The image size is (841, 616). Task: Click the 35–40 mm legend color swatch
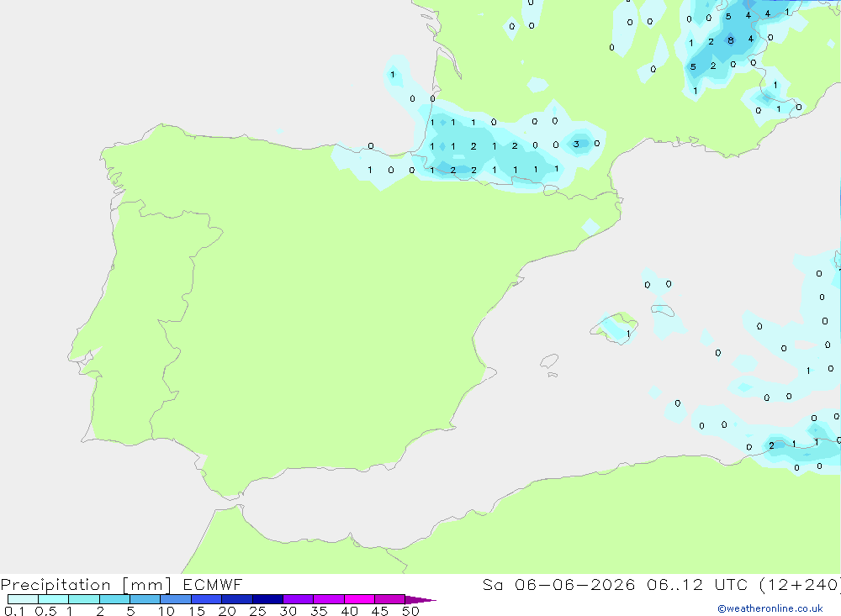coord(329,599)
